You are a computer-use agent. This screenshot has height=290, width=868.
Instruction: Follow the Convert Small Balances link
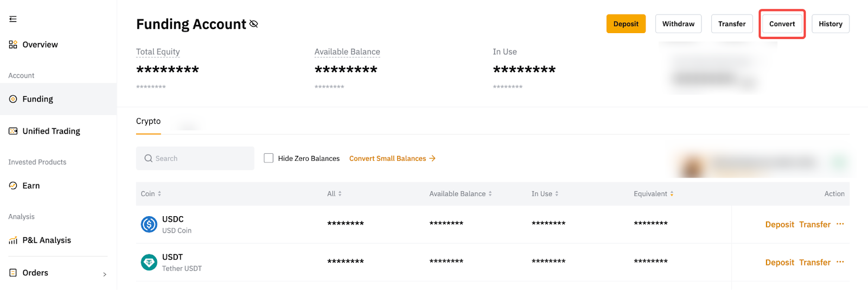tap(392, 159)
